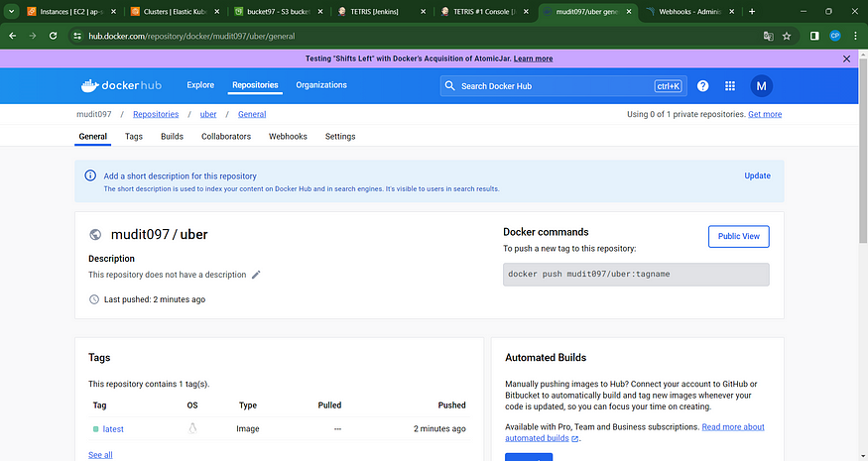Screen dimensions: 868x461
Task: Click uber breadcrumb link
Action: click(x=208, y=114)
